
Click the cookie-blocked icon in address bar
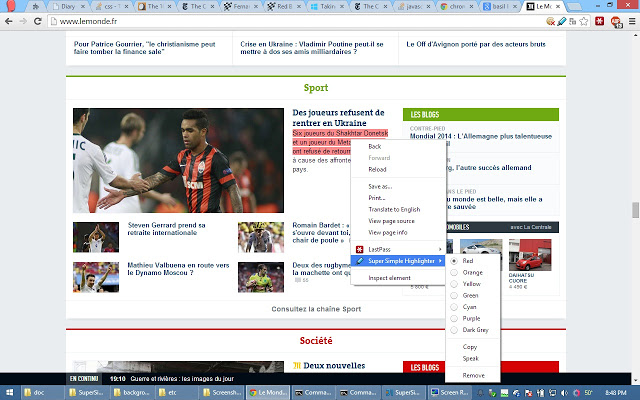551,21
